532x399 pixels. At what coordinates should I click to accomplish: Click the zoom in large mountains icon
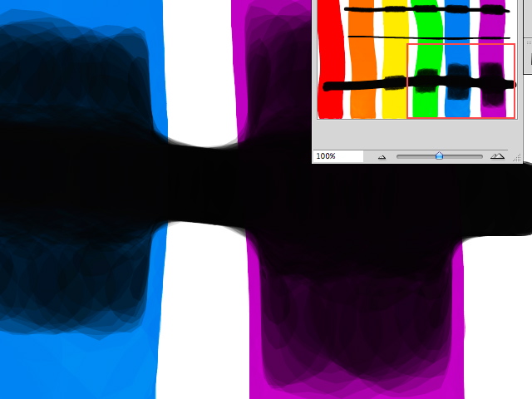click(497, 156)
